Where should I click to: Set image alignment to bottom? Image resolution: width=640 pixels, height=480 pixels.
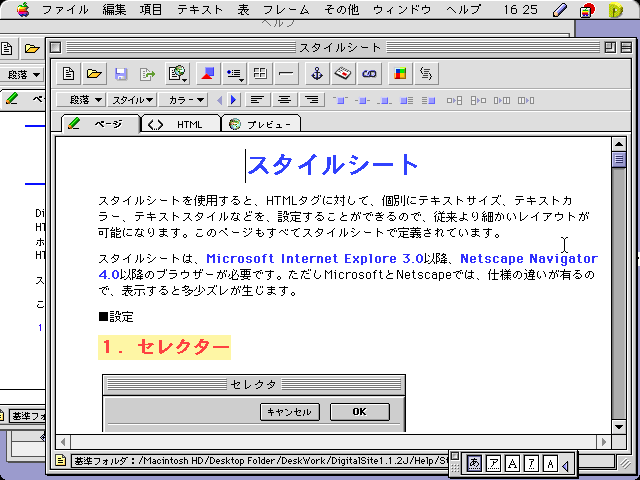pyautogui.click(x=384, y=100)
